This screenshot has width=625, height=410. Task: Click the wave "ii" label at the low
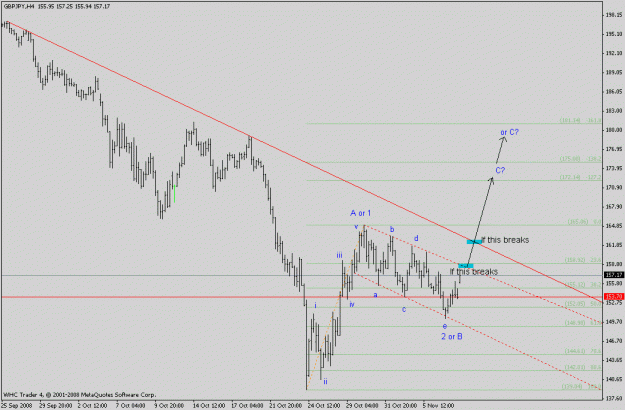click(326, 381)
